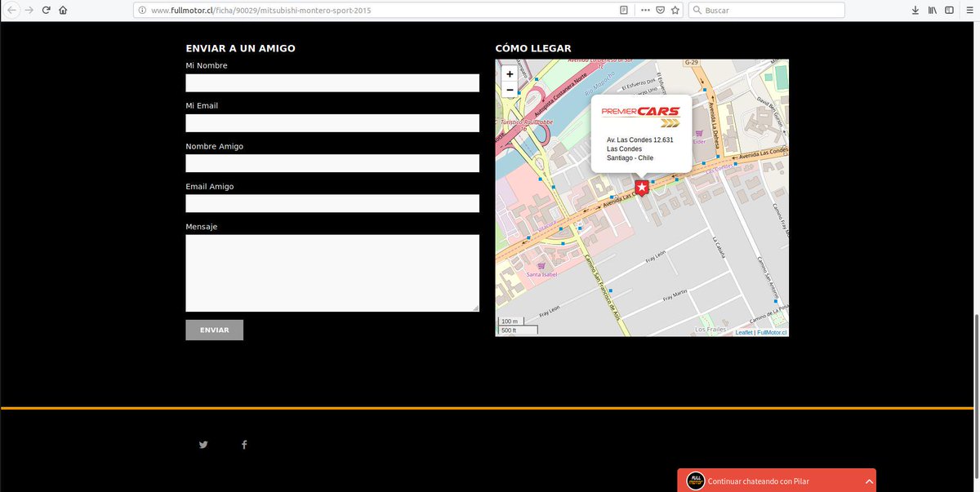
Task: Open the Leaflet attribution link on the map
Action: click(744, 332)
